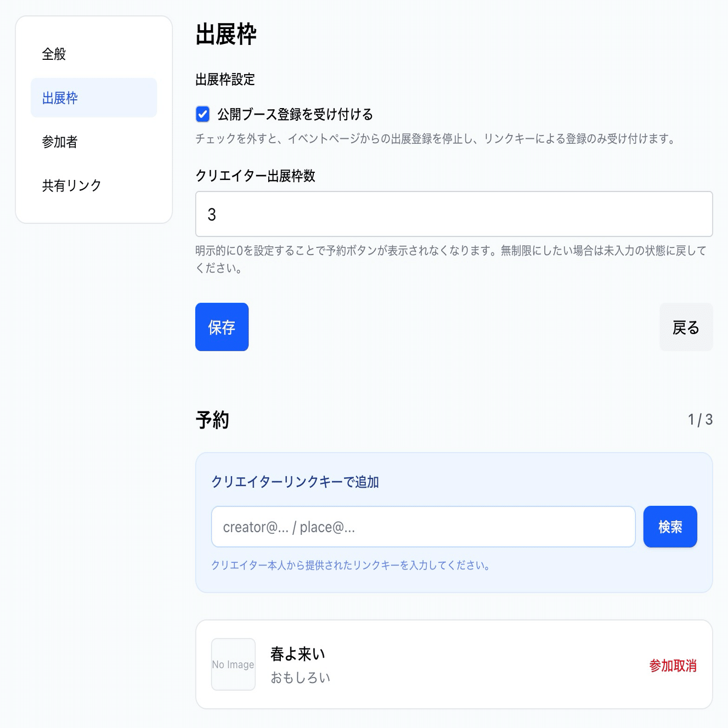Disable 公開ブース登録を受け付ける
Image resolution: width=728 pixels, height=728 pixels.
pos(202,114)
